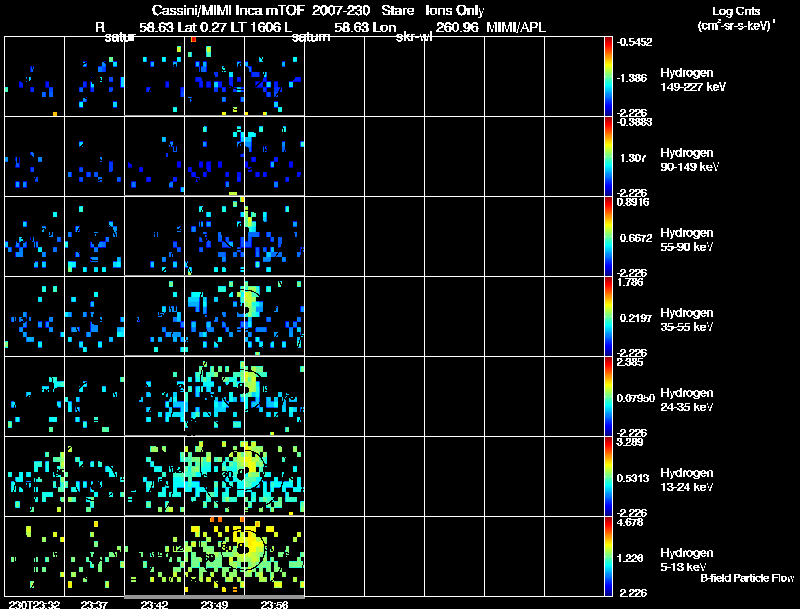Click the scale value '1.786'

click(x=631, y=282)
